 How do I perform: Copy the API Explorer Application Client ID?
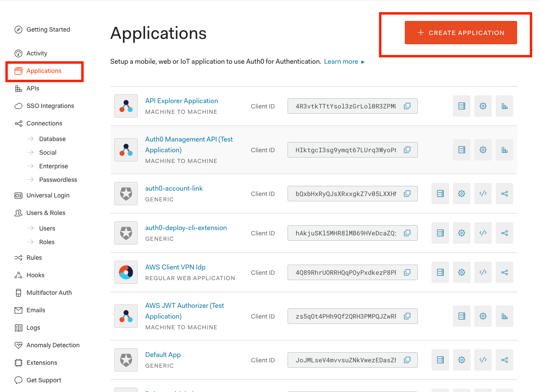[x=408, y=106]
